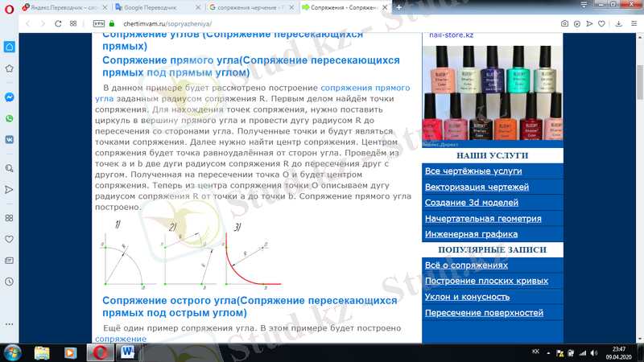Open the My Flow arrow icon
This screenshot has width=644, height=362.
[9, 190]
